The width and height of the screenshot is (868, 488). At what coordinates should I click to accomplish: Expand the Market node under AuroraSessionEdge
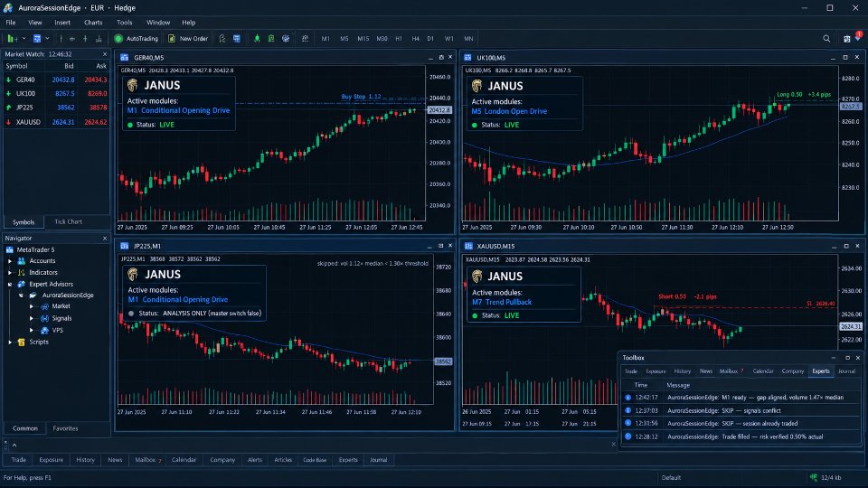pyautogui.click(x=32, y=306)
